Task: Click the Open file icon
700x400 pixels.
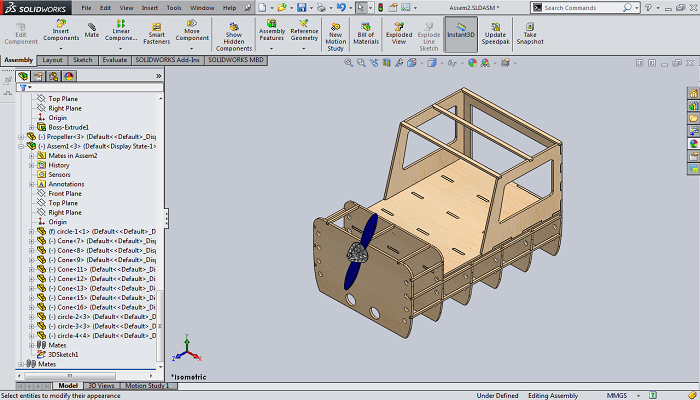Action: coord(282,8)
